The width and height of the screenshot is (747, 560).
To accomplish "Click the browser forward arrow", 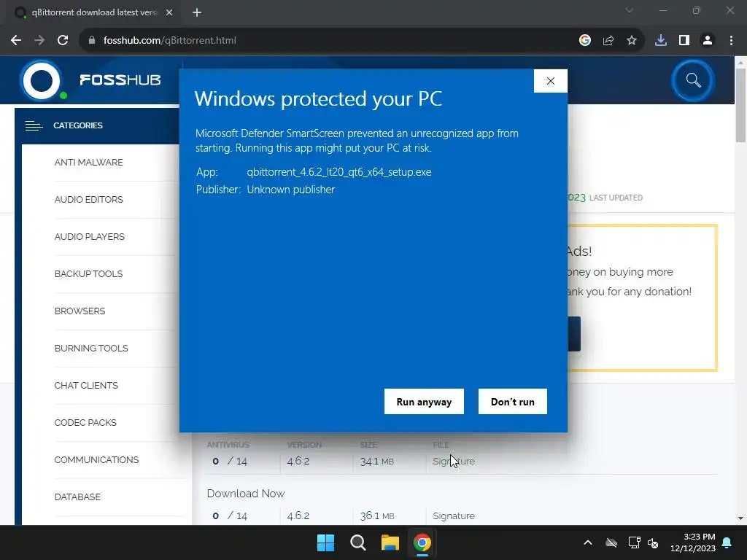I will 39,41.
